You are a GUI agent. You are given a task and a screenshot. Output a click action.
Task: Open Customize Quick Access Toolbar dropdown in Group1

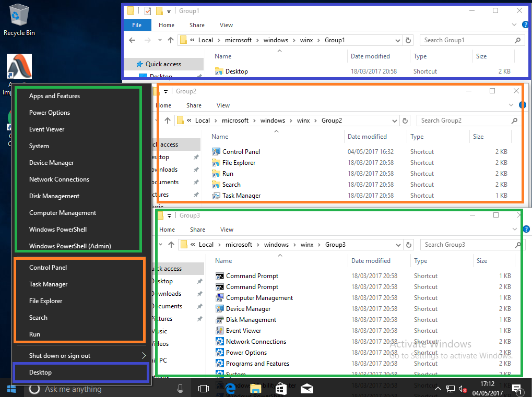point(169,11)
